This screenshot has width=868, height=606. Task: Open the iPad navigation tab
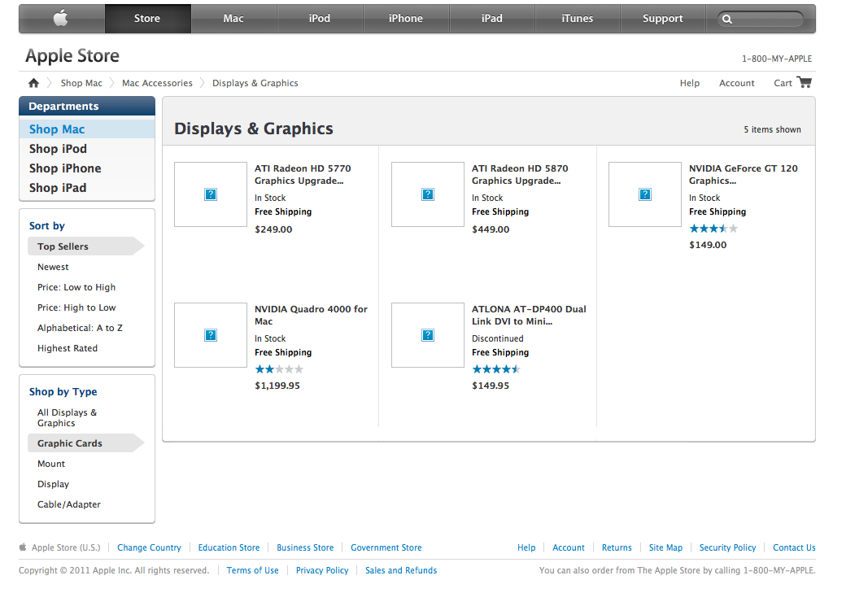[492, 18]
